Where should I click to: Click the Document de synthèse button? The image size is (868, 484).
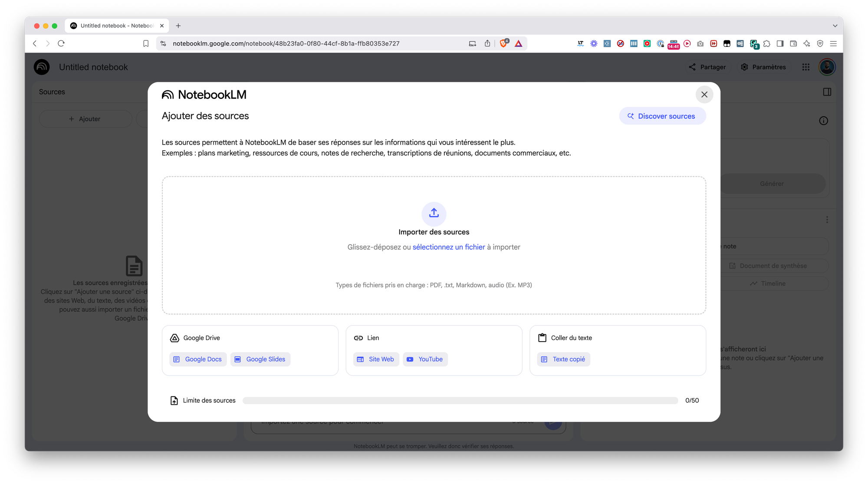768,266
